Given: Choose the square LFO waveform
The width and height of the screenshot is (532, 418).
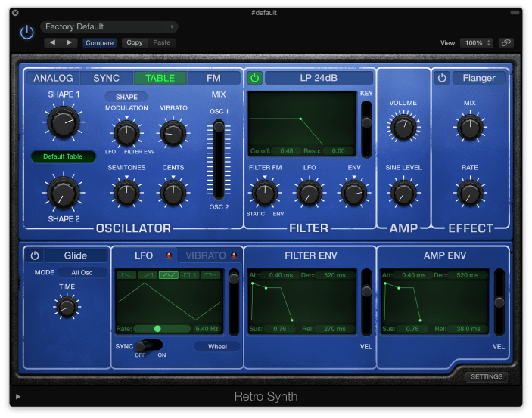Looking at the screenshot, I should [190, 275].
